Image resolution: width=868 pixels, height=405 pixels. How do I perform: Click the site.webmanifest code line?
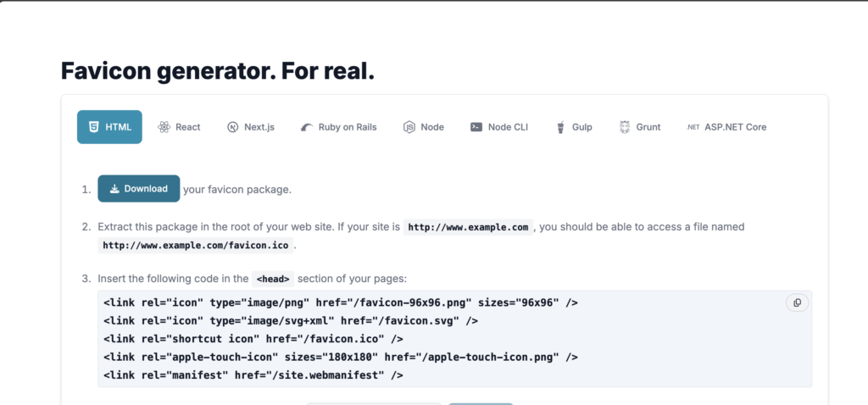[x=253, y=375]
